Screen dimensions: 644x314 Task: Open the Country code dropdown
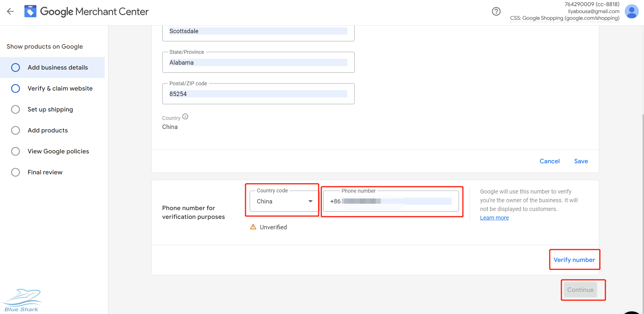coord(284,201)
